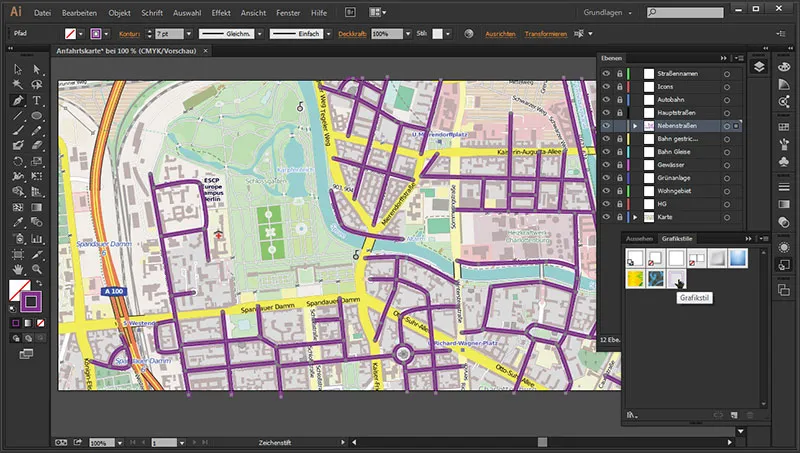Viewport: 800px width, 453px height.
Task: Select the Magic Wand tool
Action: [18, 84]
